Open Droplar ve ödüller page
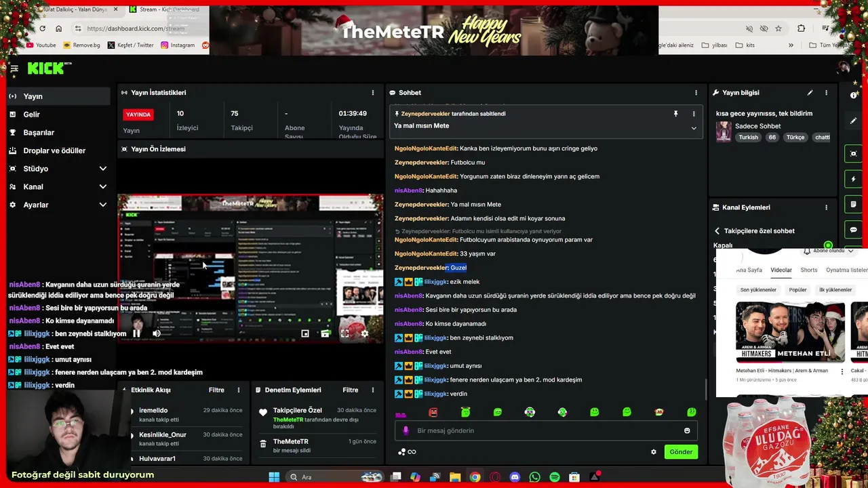The height and width of the screenshot is (488, 868). click(x=58, y=150)
